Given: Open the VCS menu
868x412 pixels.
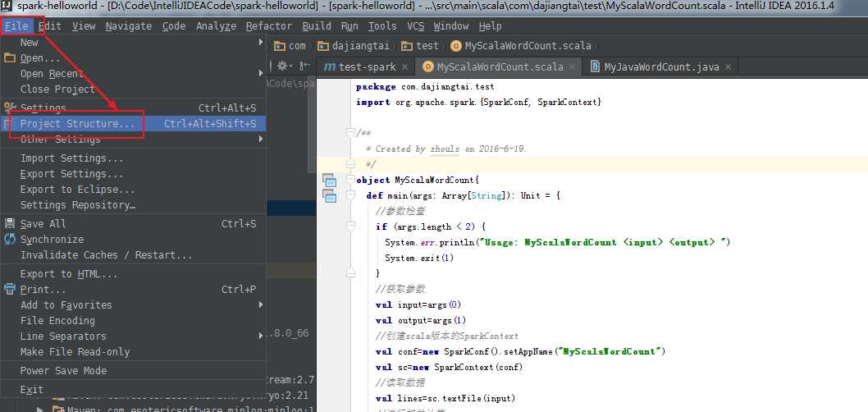Looking at the screenshot, I should coord(416,26).
